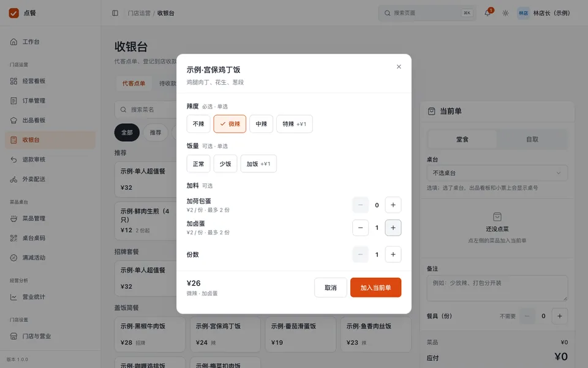
Task: Click the 点餐 app logo
Action: coord(14,13)
